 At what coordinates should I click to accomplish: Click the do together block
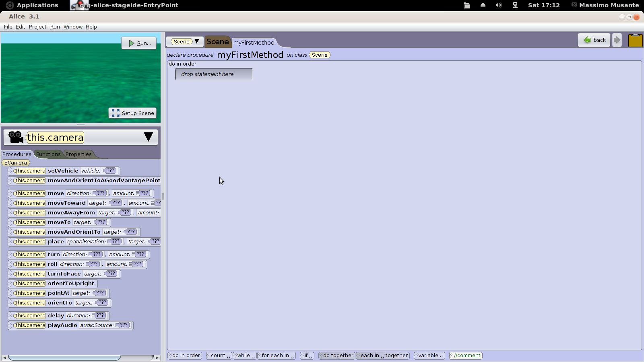(337, 356)
